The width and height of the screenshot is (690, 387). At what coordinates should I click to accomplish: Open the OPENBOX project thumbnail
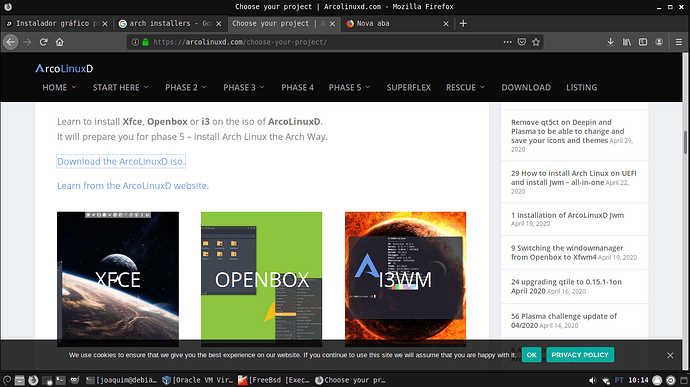[x=261, y=279]
